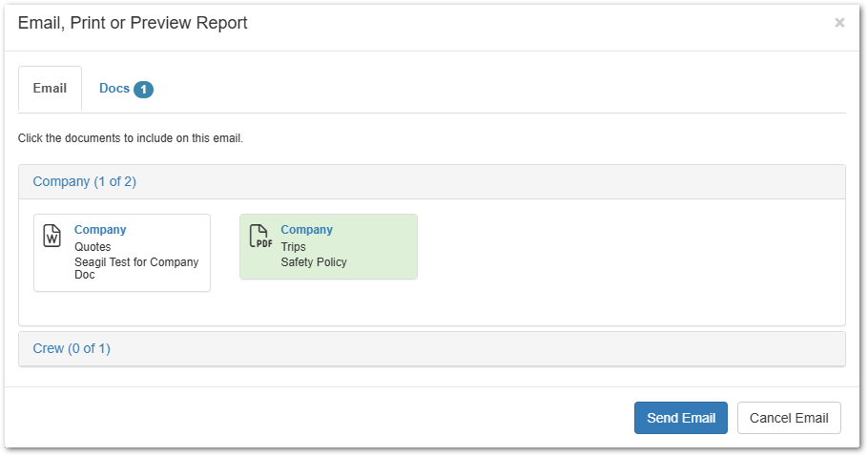Collapse the Company (1 of 2) section
Image resolution: width=868 pixels, height=456 pixels.
(x=85, y=181)
